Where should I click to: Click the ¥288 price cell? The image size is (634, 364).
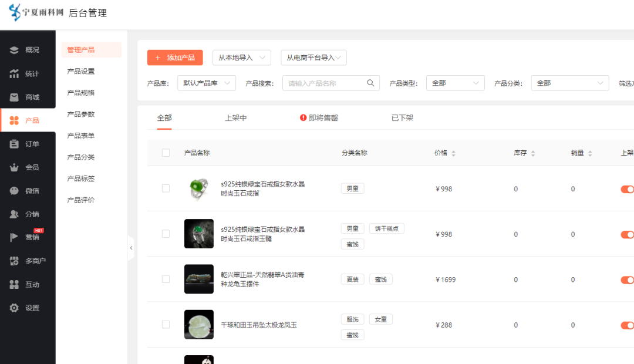click(x=444, y=325)
